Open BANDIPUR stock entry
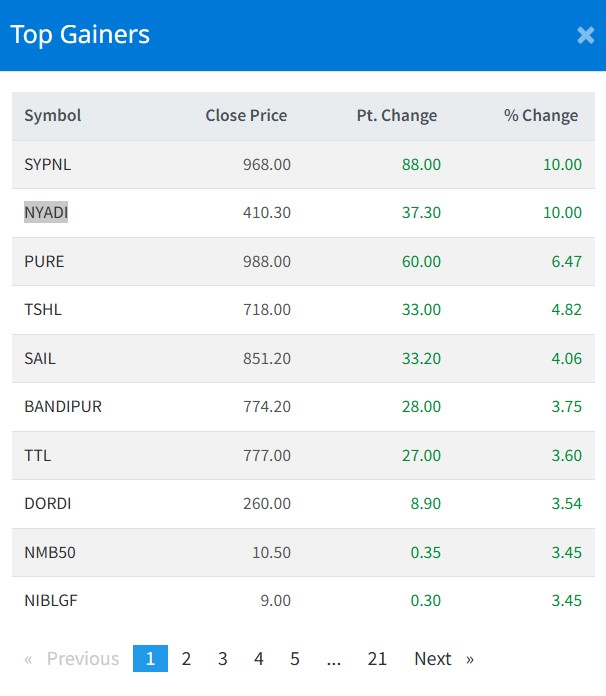This screenshot has width=606, height=696. click(x=63, y=406)
